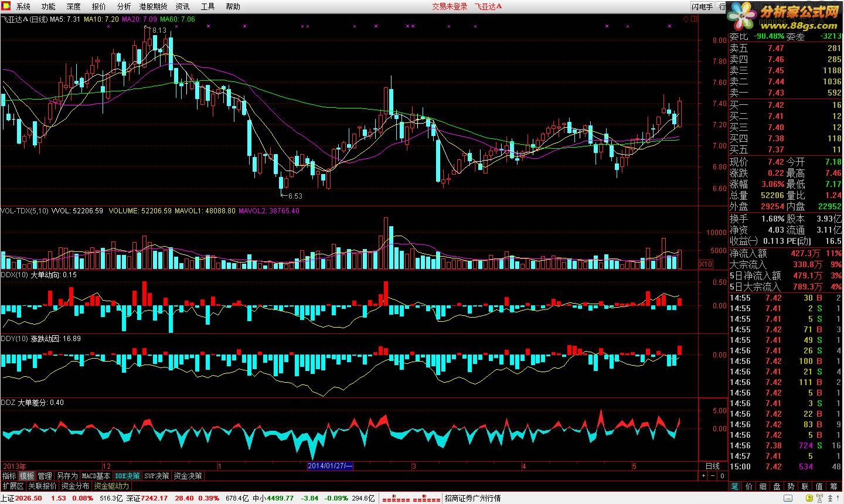Switch to 资金决策 template
The height and width of the screenshot is (504, 844).
coord(188,476)
